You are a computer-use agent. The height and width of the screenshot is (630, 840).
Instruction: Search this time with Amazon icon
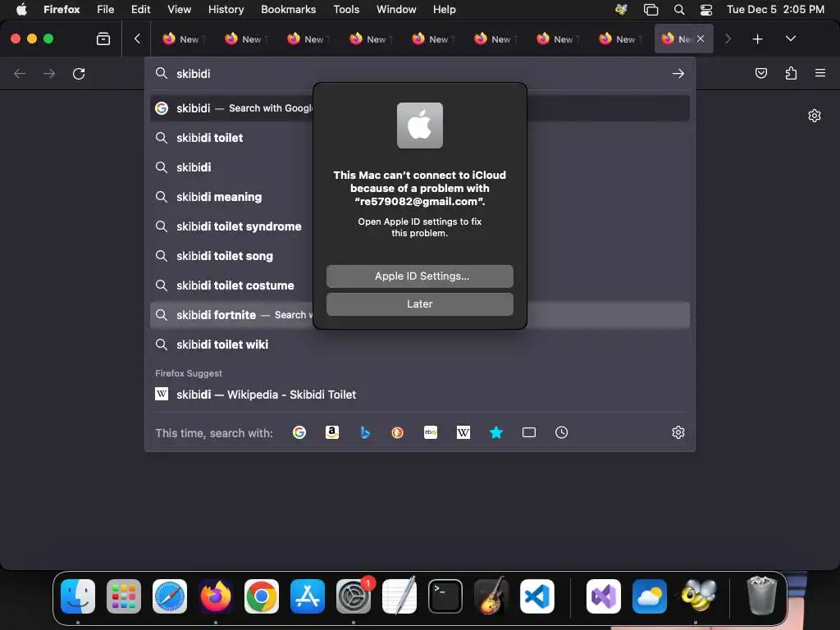(x=332, y=432)
